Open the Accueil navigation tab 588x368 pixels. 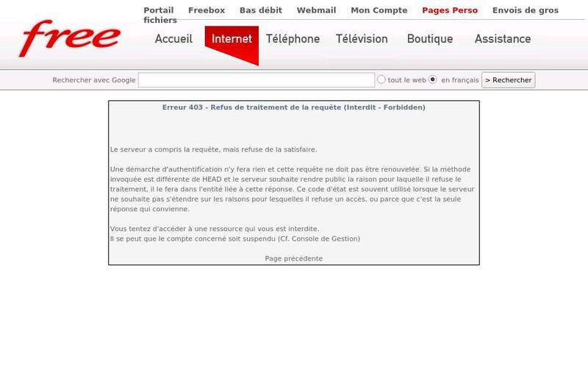[x=173, y=39]
